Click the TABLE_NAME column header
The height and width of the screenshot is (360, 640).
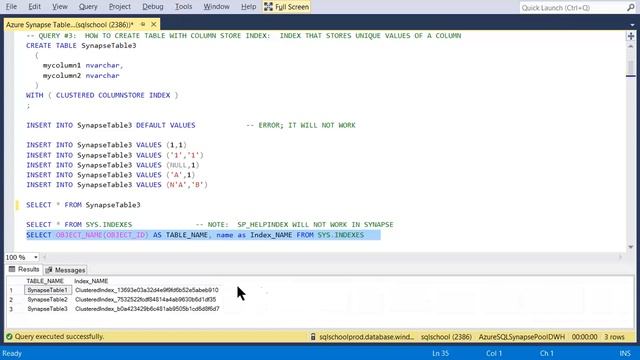[45, 281]
